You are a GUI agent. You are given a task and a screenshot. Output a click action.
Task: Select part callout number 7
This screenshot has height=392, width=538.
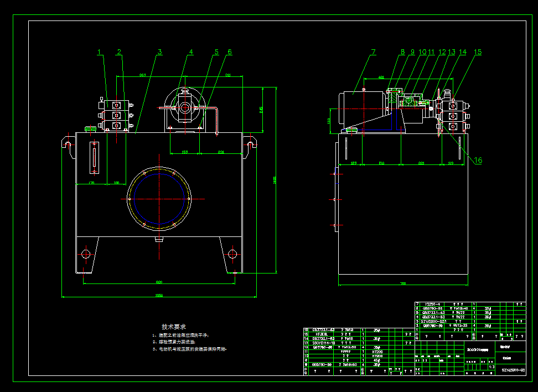[x=373, y=52]
